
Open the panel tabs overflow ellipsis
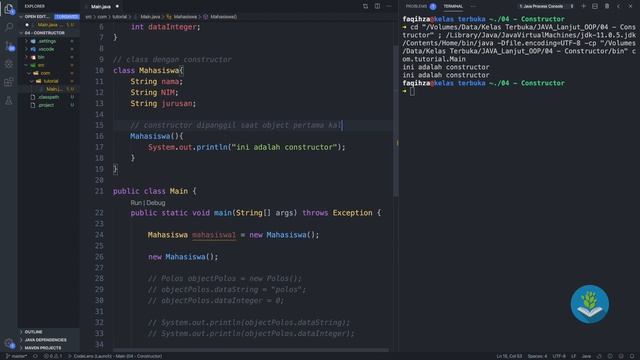[x=473, y=6]
